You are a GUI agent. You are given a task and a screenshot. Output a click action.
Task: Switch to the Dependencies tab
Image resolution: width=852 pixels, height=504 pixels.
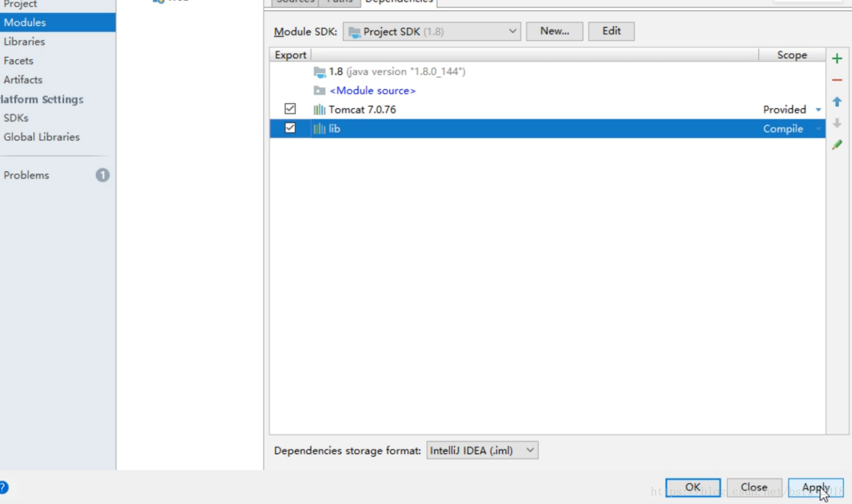pos(399,2)
